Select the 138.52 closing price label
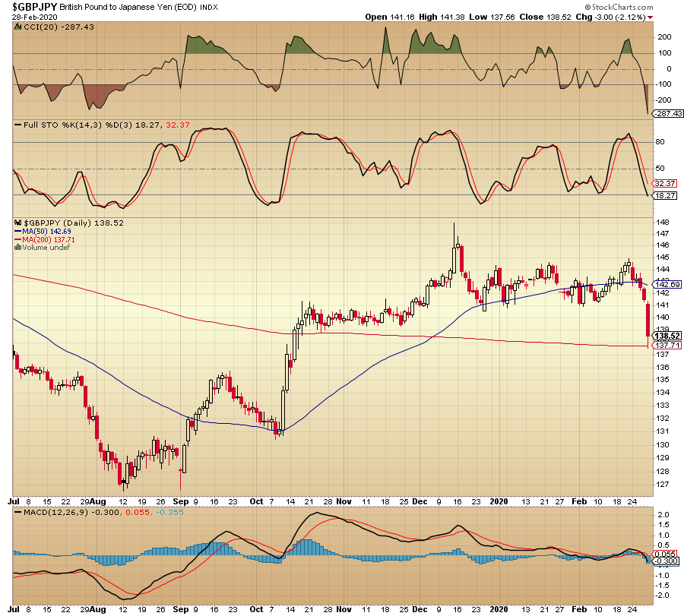This screenshot has width=684, height=616. coord(667,336)
